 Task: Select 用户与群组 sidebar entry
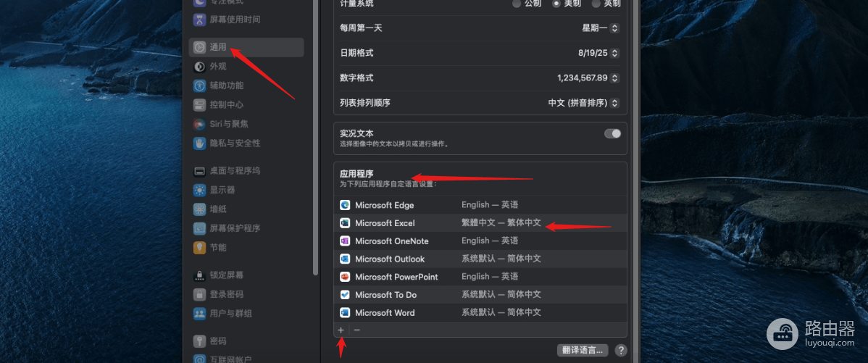pos(231,314)
